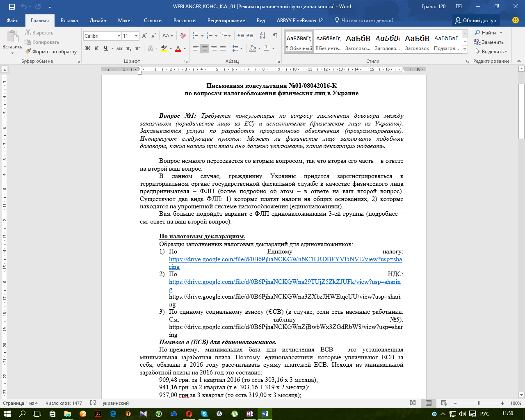This screenshot has height=420, width=525.
Task: Expand the line spacing dropdown
Action: [241, 48]
